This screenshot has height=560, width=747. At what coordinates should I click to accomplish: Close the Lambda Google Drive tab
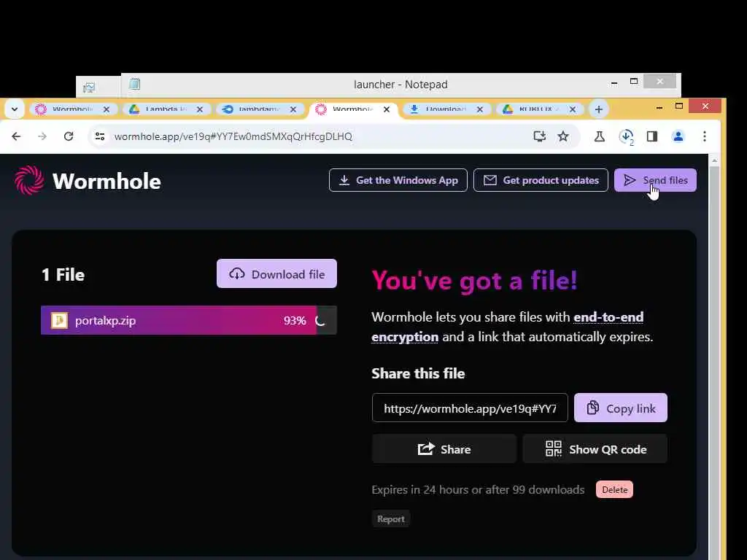pyautogui.click(x=200, y=109)
